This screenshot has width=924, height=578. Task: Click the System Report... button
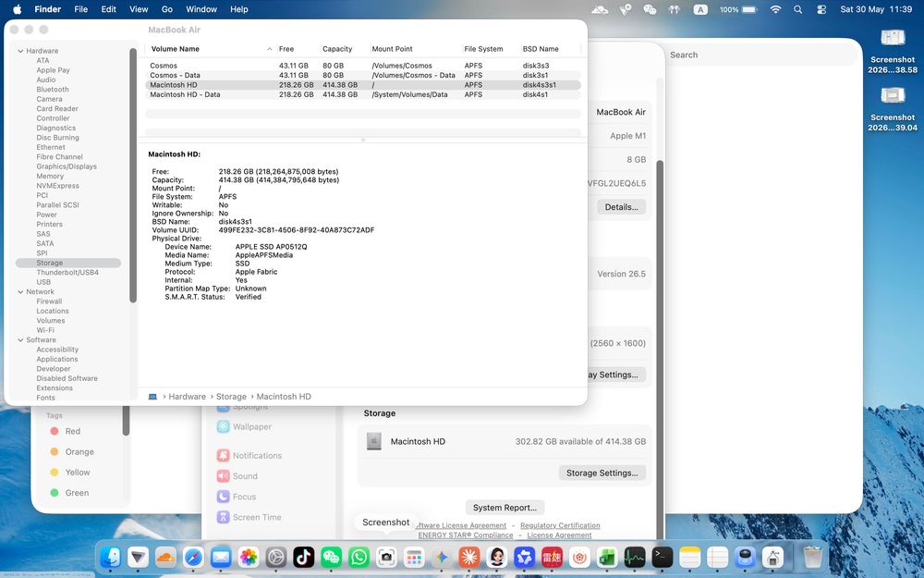click(x=505, y=507)
